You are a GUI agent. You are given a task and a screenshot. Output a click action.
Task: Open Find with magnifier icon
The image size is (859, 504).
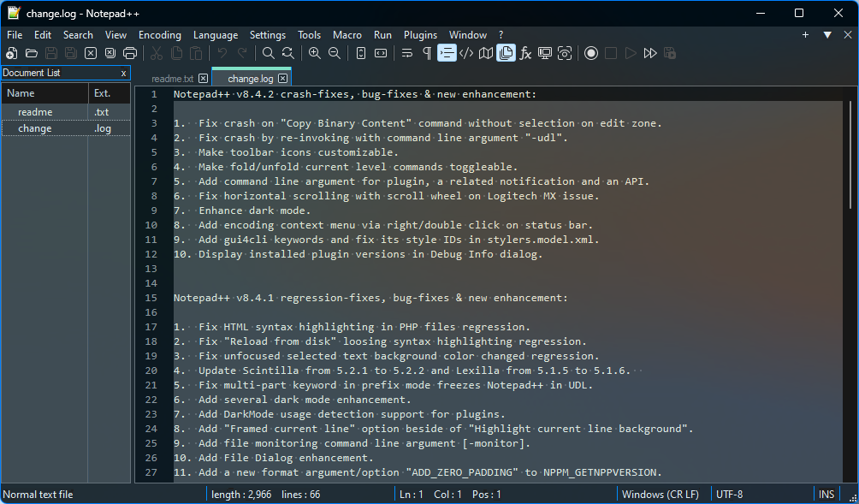[268, 53]
